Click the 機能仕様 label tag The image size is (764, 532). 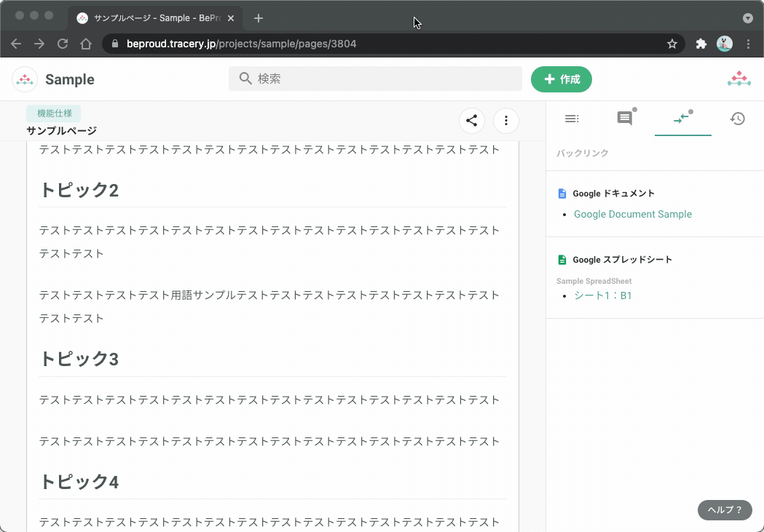coord(52,113)
